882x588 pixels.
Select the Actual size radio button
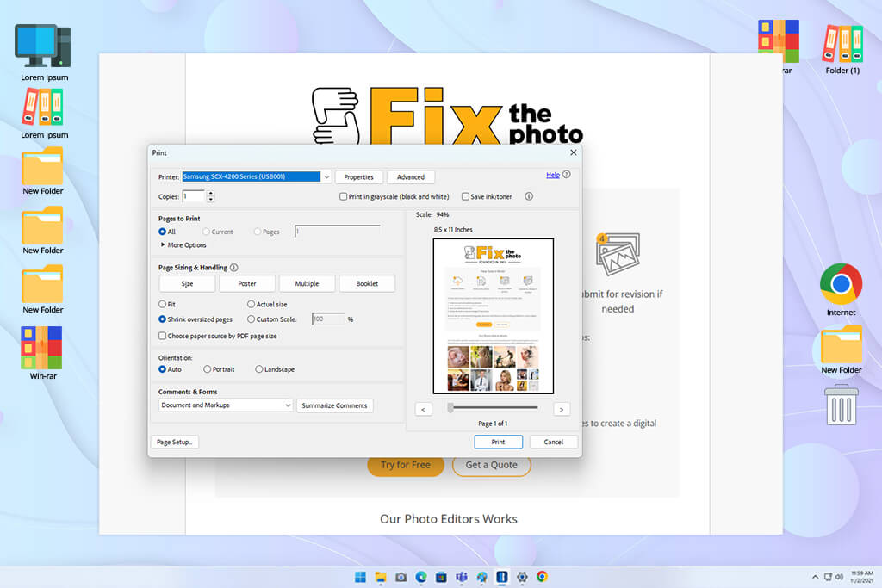(x=251, y=304)
